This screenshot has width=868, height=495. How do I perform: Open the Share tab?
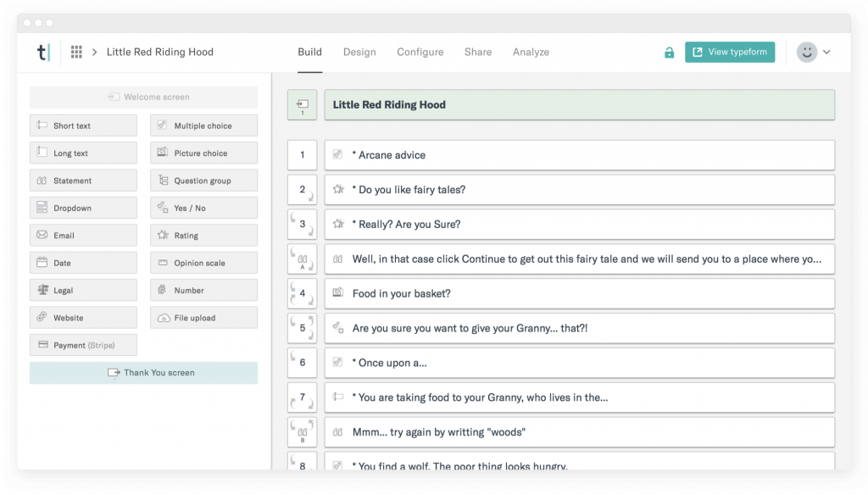coord(478,52)
